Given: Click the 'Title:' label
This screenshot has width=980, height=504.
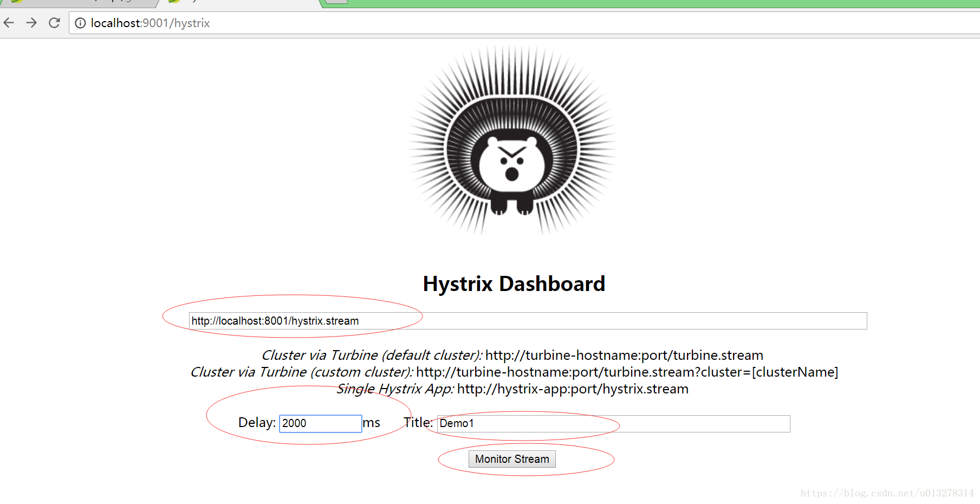Looking at the screenshot, I should [418, 423].
